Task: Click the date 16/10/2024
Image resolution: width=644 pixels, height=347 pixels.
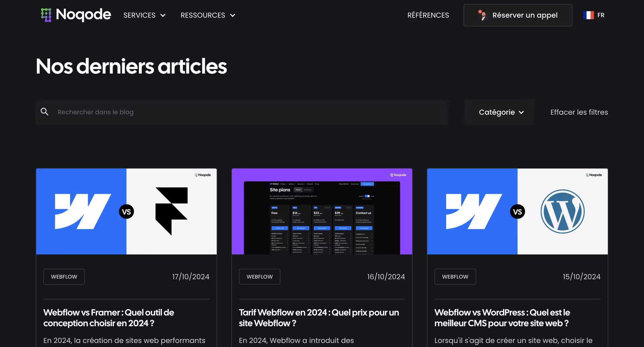Action: tap(386, 277)
